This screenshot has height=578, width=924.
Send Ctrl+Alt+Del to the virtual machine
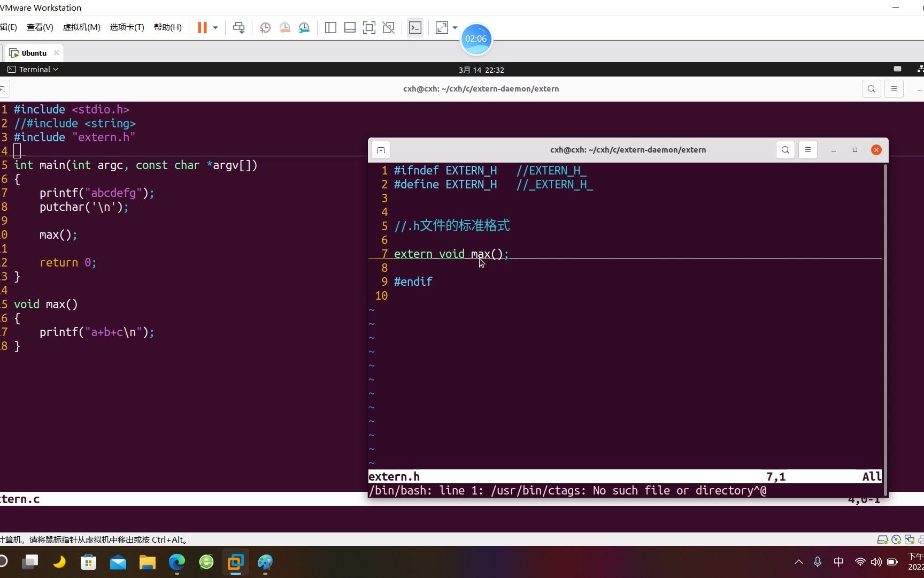click(x=238, y=27)
